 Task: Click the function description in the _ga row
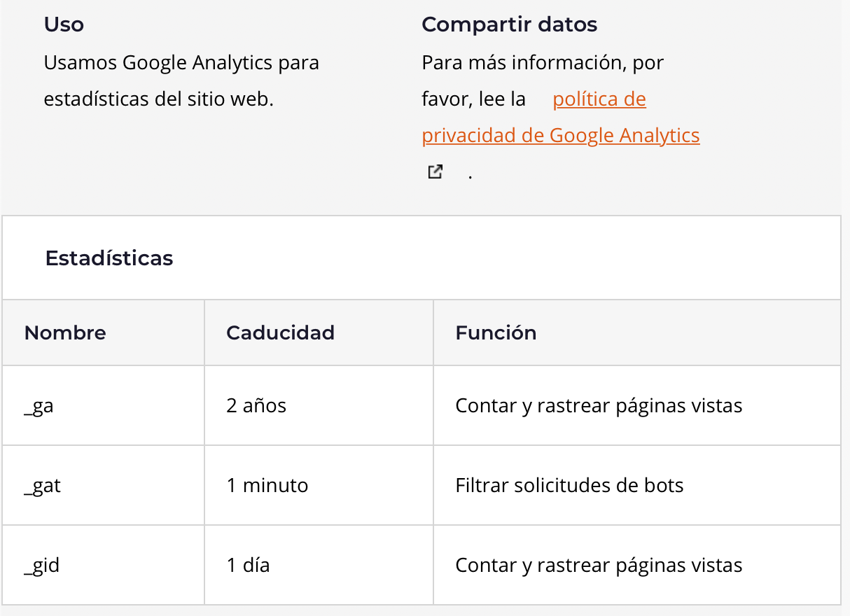[x=599, y=406]
